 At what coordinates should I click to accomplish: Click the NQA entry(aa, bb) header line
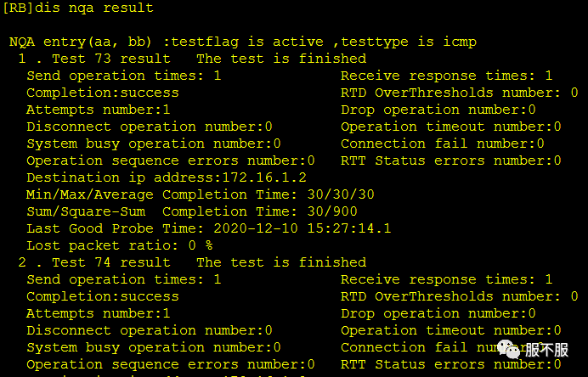pyautogui.click(x=243, y=42)
